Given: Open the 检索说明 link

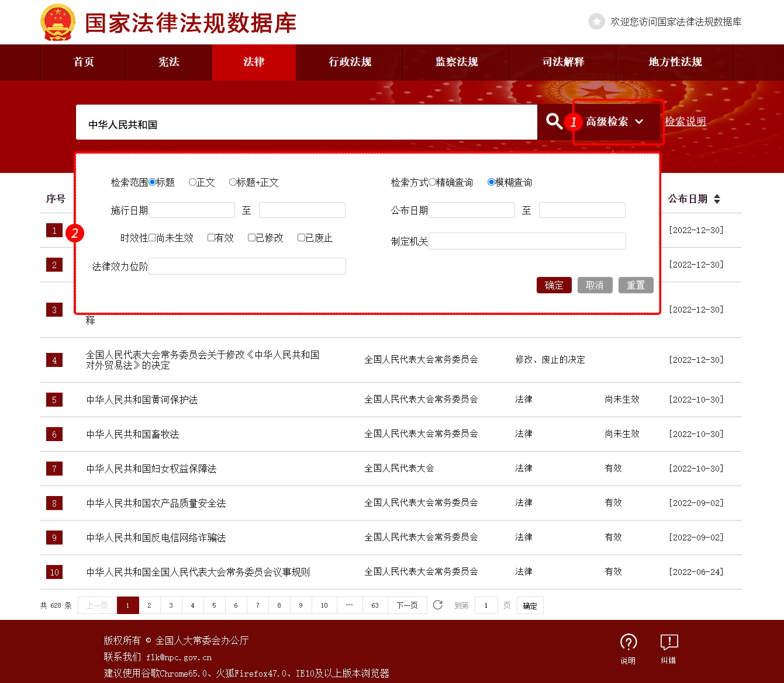Looking at the screenshot, I should tap(685, 122).
